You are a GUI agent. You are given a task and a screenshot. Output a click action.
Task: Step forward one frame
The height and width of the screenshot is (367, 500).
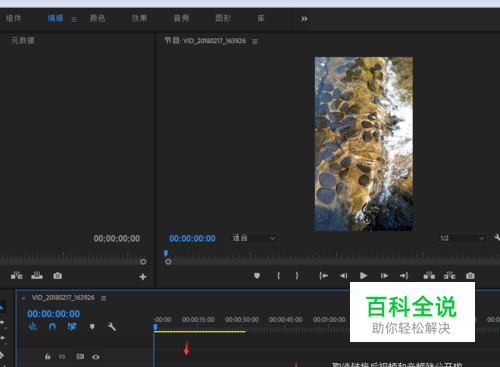[384, 276]
